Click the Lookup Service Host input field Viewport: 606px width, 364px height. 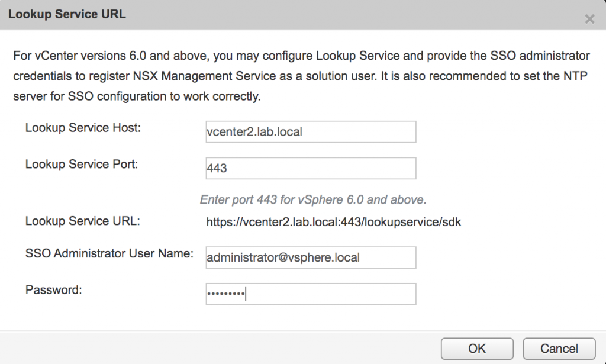tap(311, 132)
